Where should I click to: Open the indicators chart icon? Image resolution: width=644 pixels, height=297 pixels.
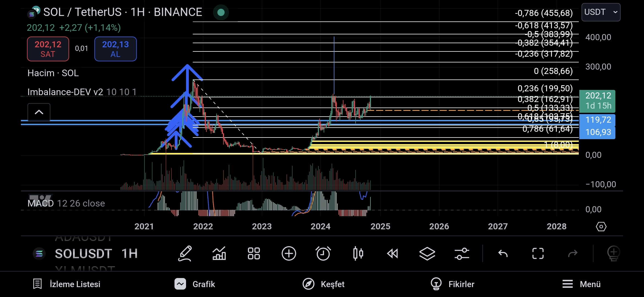pyautogui.click(x=219, y=253)
